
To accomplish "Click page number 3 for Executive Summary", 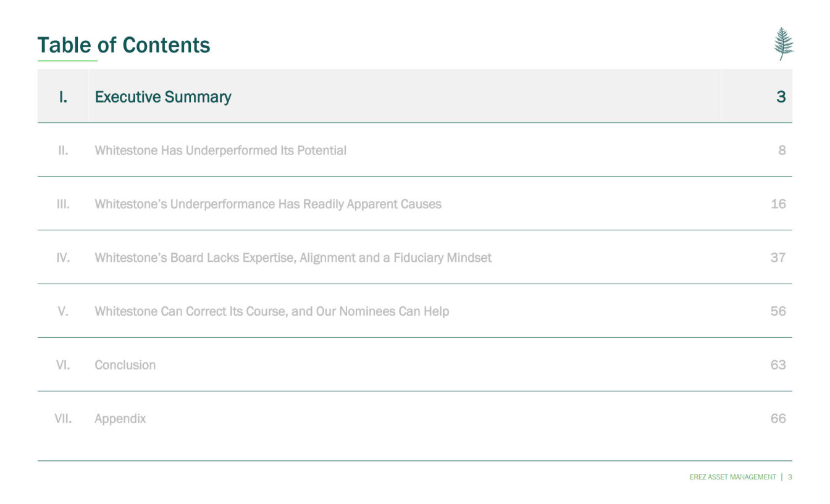I will click(781, 97).
